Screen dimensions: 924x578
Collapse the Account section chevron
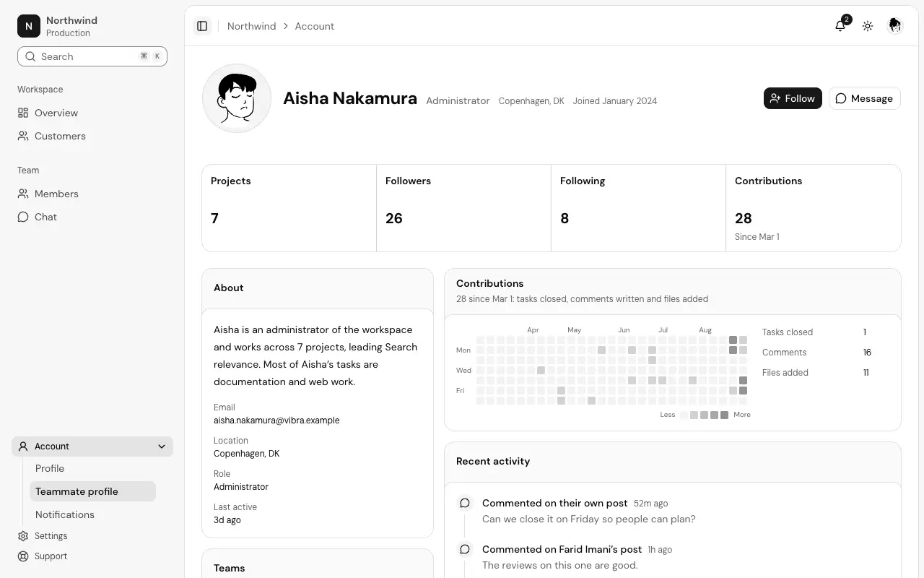(162, 447)
